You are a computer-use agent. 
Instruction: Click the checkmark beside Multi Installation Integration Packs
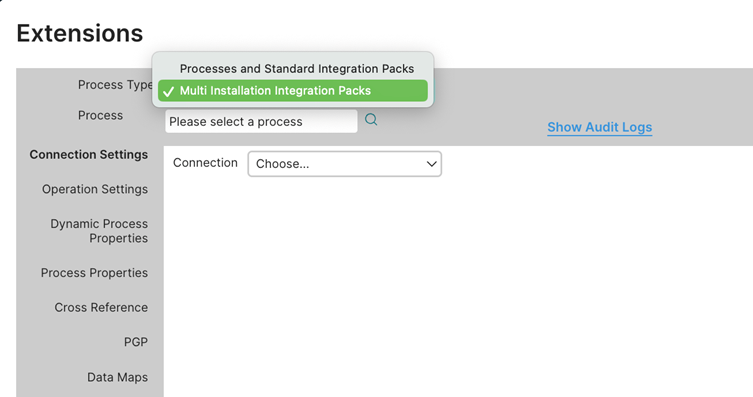[168, 91]
